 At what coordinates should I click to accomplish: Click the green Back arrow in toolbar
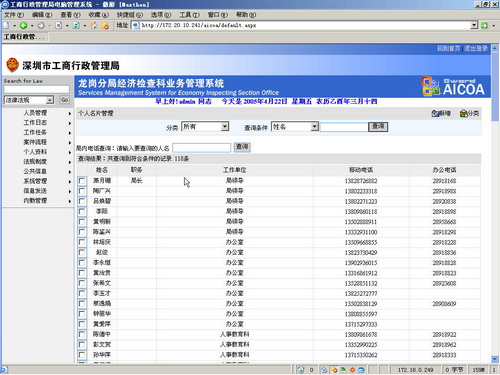click(x=23, y=25)
